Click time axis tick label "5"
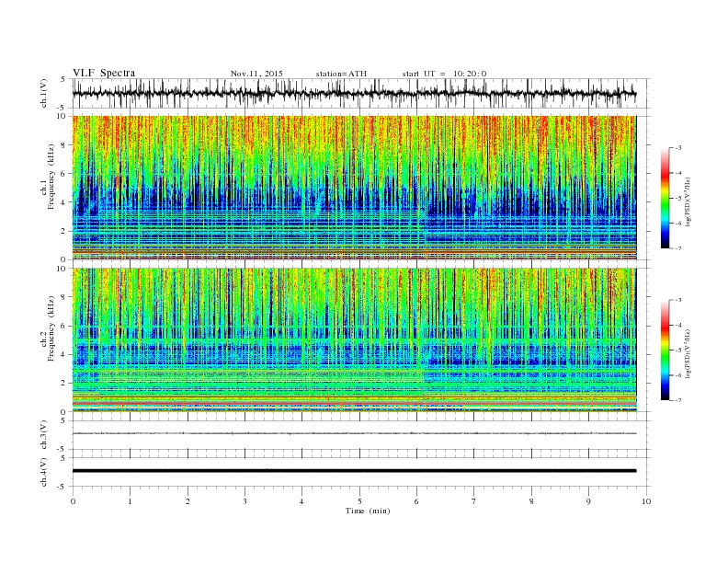Viewport: 728px width, 563px height. 359,501
